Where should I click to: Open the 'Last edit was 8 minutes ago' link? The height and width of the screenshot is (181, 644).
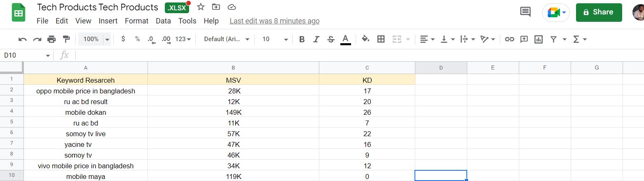274,21
